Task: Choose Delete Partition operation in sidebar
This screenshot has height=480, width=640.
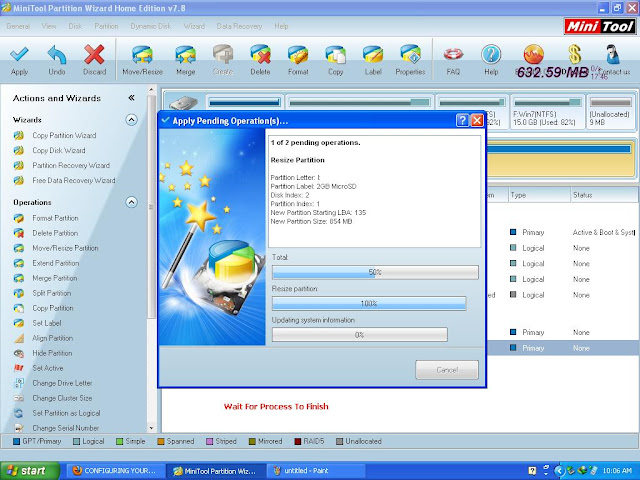Action: click(x=55, y=233)
